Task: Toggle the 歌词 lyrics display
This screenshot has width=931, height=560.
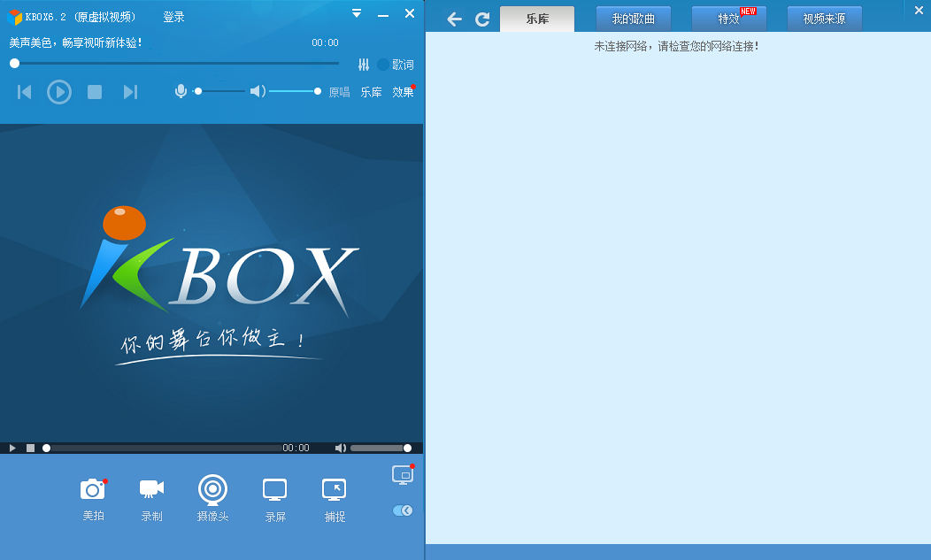Action: coord(396,65)
